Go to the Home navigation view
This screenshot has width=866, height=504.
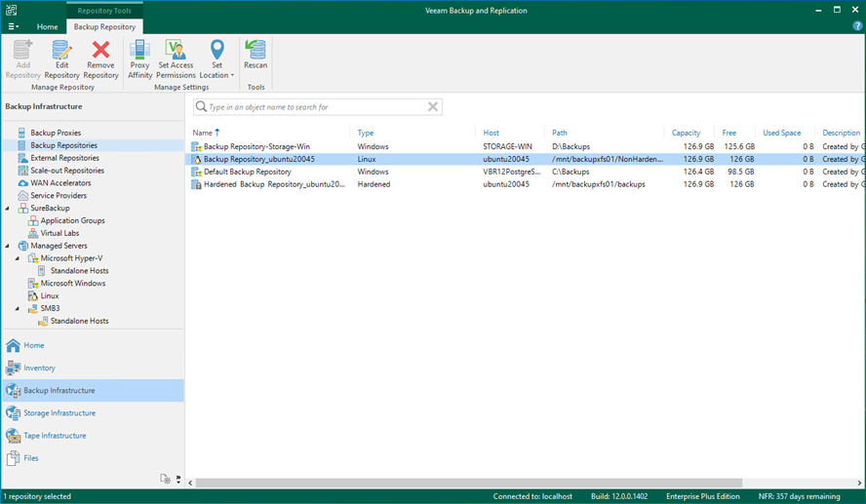tap(34, 345)
